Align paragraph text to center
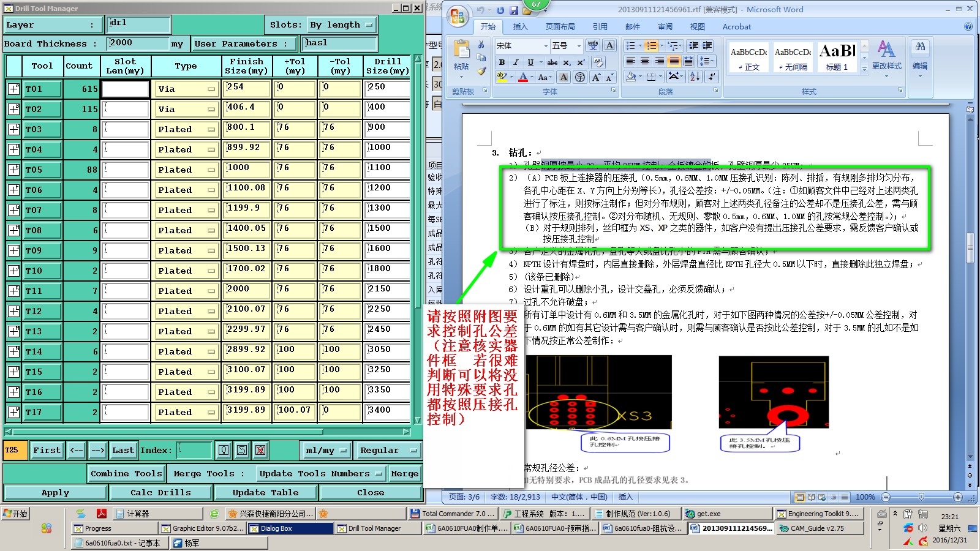Viewport: 980px width, 551px height. 645,61
